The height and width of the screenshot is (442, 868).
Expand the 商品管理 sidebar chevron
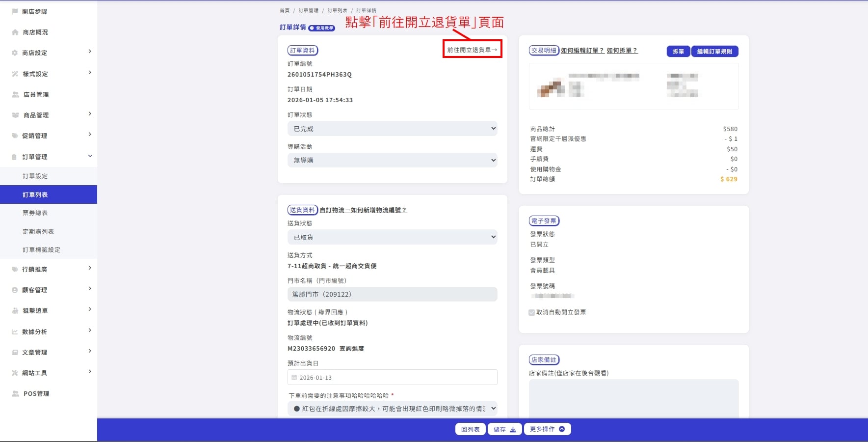(90, 114)
